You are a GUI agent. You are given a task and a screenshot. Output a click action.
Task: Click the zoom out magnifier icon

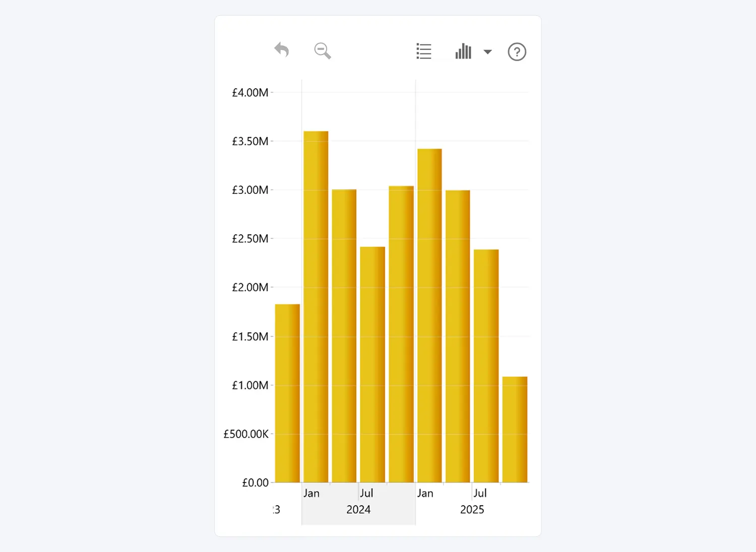pyautogui.click(x=323, y=51)
